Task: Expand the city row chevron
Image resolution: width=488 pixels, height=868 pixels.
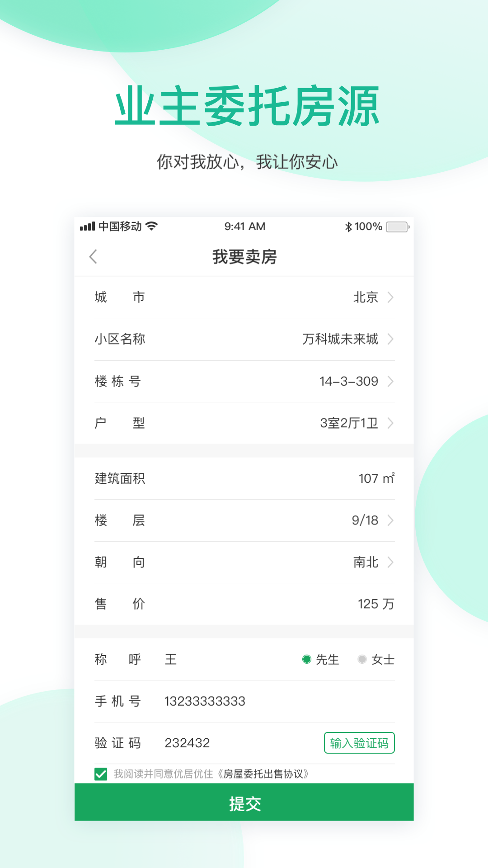Action: pyautogui.click(x=391, y=297)
